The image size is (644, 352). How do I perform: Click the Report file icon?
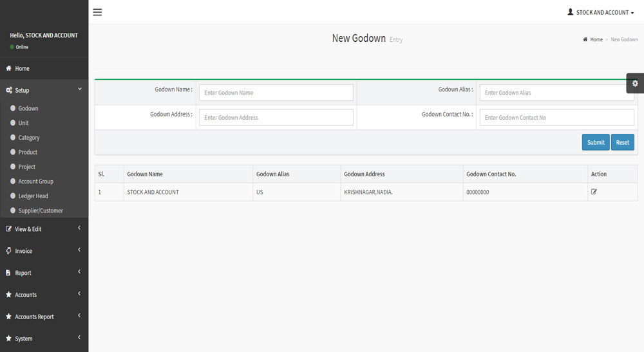click(8, 272)
